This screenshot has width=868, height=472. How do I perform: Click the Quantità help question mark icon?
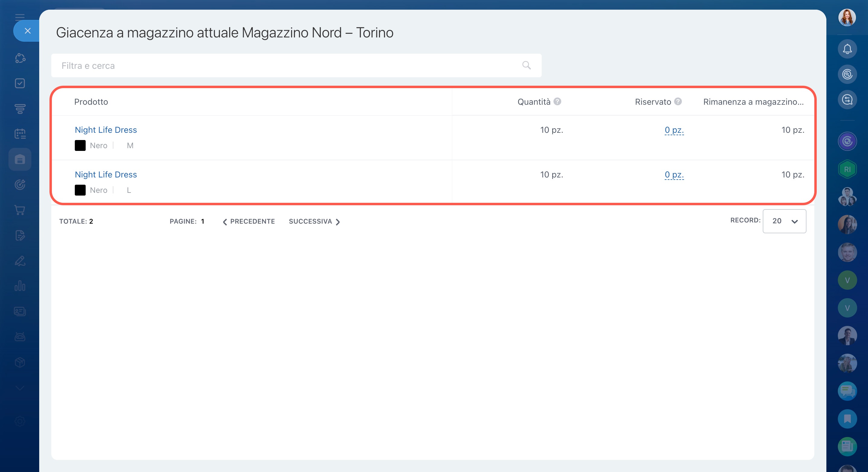557,101
